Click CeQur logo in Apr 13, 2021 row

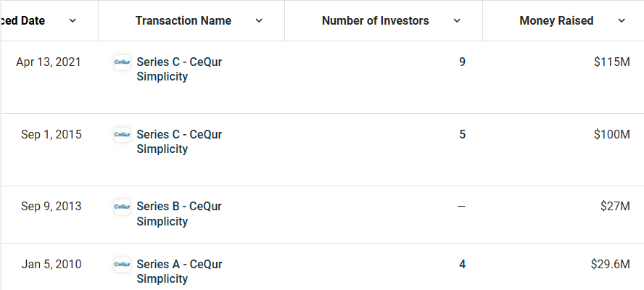tap(122, 62)
